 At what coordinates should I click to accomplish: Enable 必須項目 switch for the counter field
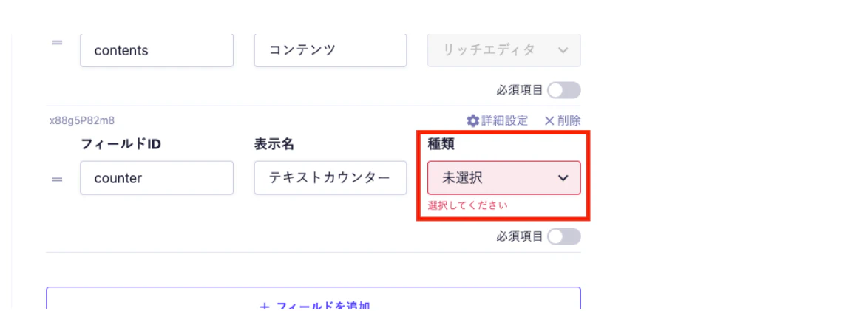564,236
